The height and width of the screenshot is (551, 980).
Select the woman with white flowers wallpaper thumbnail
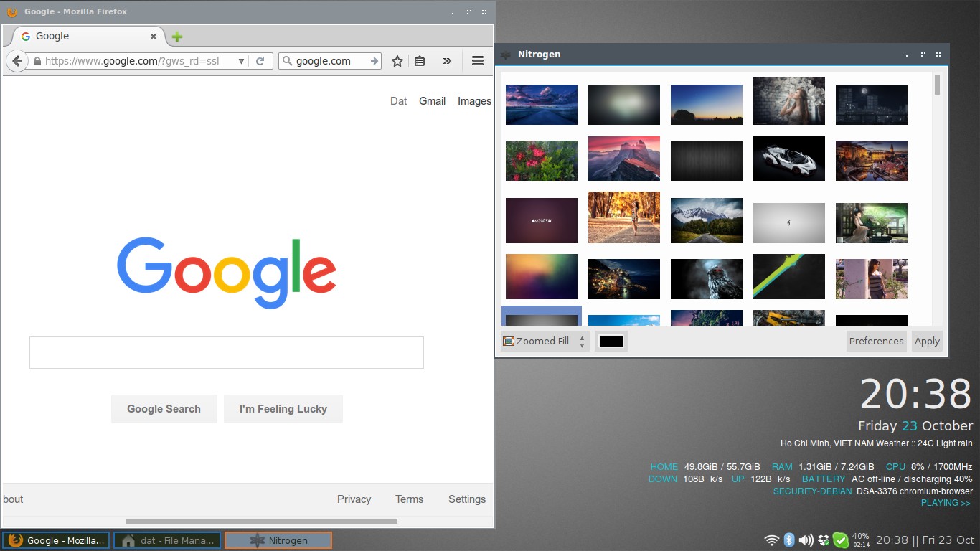[789, 101]
